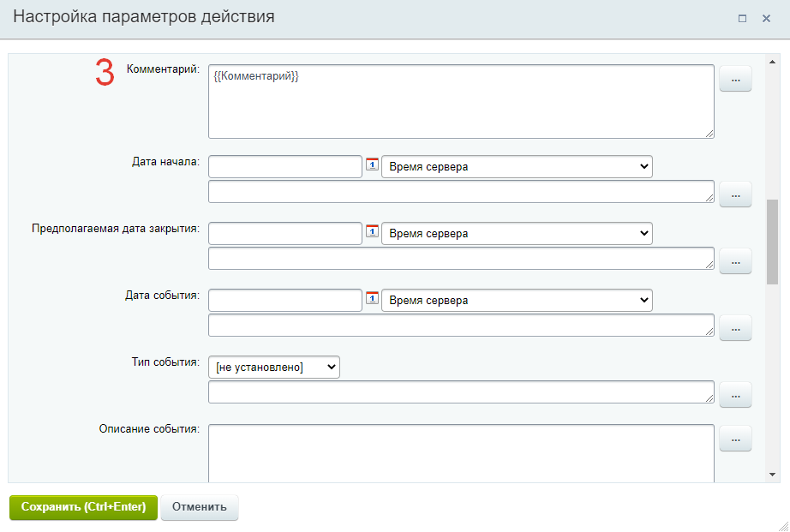Expand the Дата начала time zone dropdown

click(517, 166)
